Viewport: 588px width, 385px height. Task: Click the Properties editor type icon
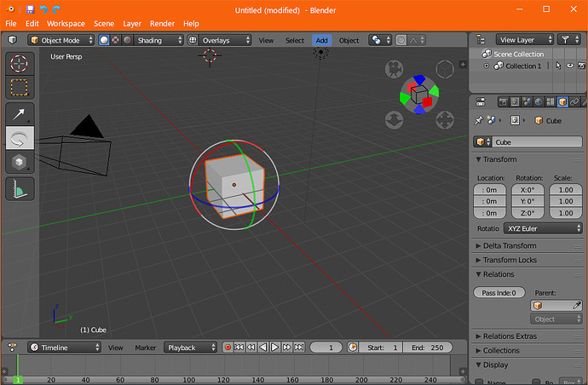481,101
